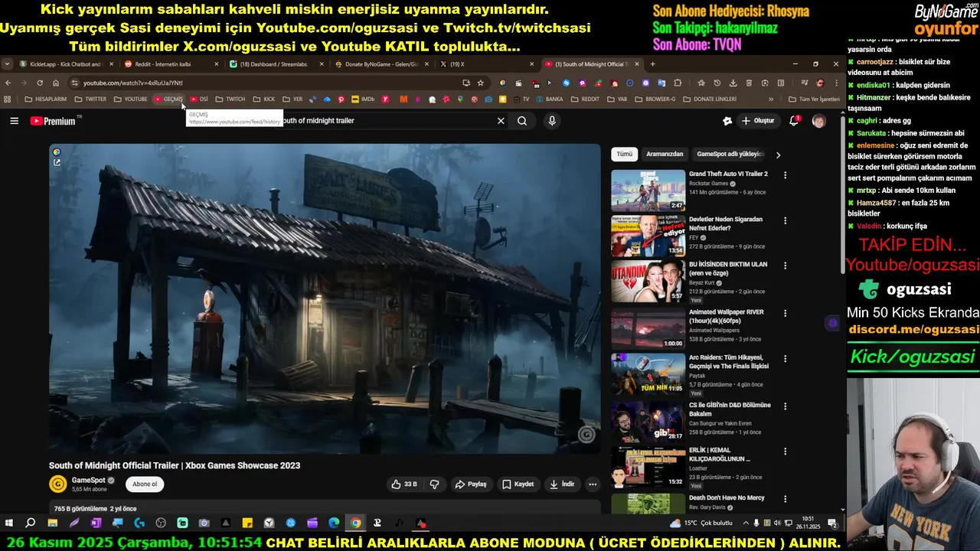The width and height of the screenshot is (980, 551).
Task: Show more filter chips with right chevron
Action: pos(778,155)
